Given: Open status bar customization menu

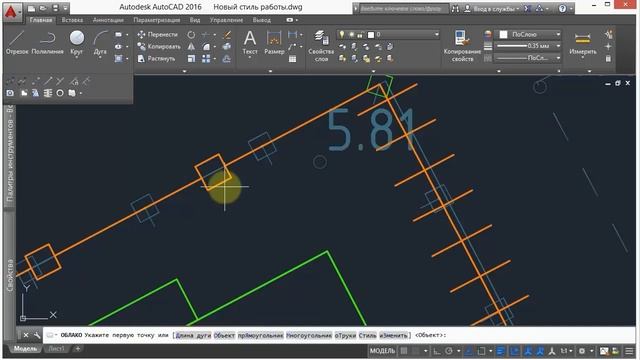Looking at the screenshot, I should (x=629, y=351).
